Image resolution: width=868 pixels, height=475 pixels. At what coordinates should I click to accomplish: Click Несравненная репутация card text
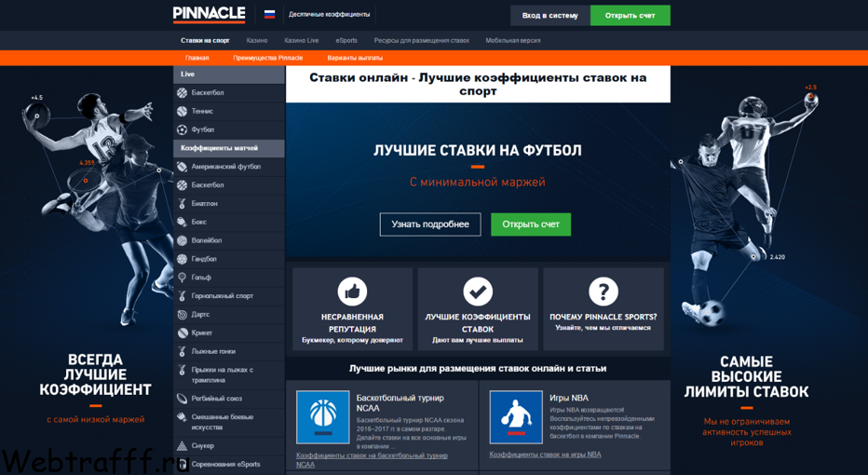(x=353, y=323)
